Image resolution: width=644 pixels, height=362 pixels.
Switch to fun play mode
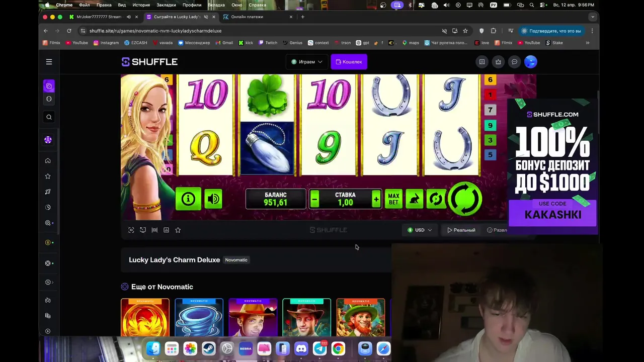pyautogui.click(x=497, y=230)
